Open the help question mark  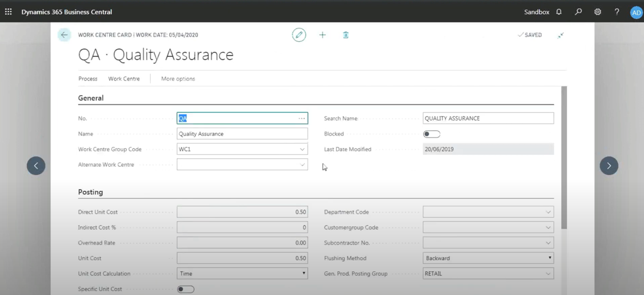tap(617, 11)
